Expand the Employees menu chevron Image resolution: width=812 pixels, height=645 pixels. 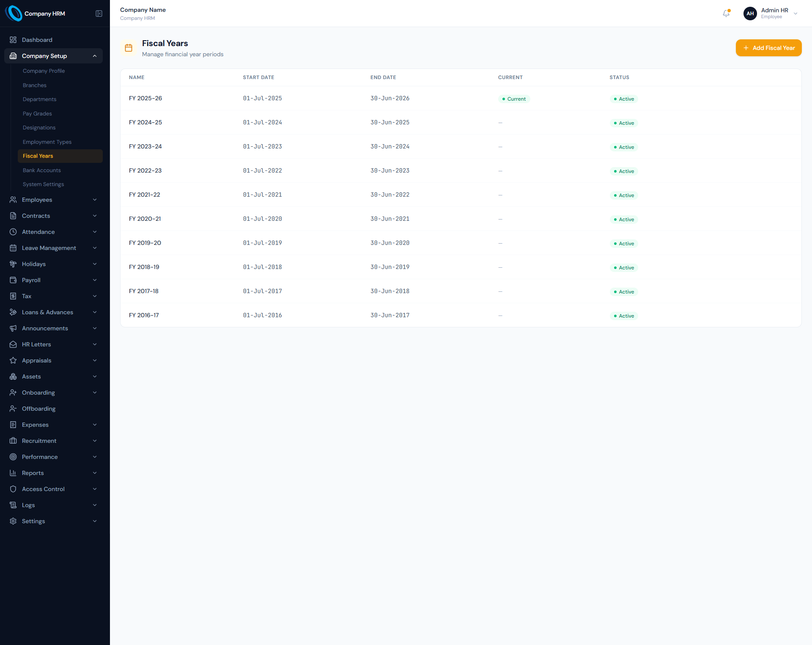[95, 200]
